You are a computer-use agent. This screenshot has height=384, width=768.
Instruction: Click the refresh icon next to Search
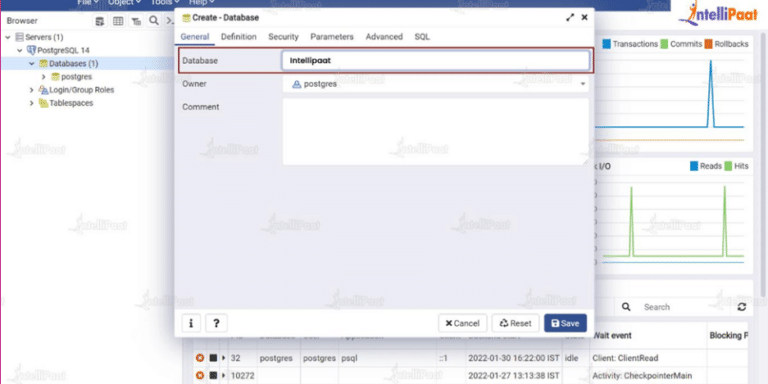(x=742, y=307)
